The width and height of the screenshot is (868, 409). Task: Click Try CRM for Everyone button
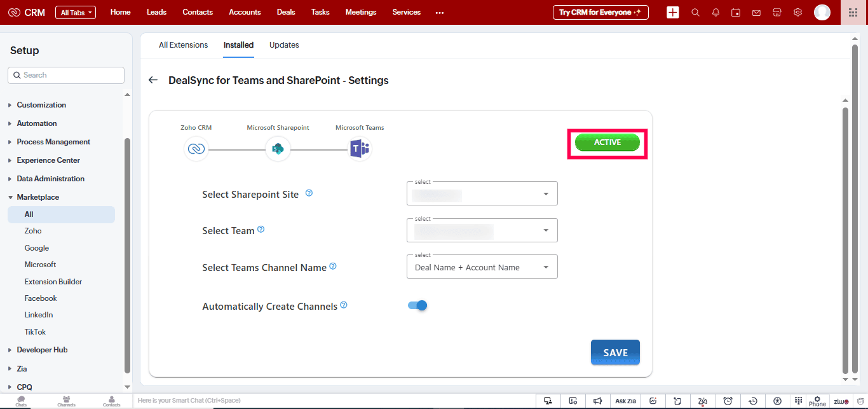pos(600,12)
